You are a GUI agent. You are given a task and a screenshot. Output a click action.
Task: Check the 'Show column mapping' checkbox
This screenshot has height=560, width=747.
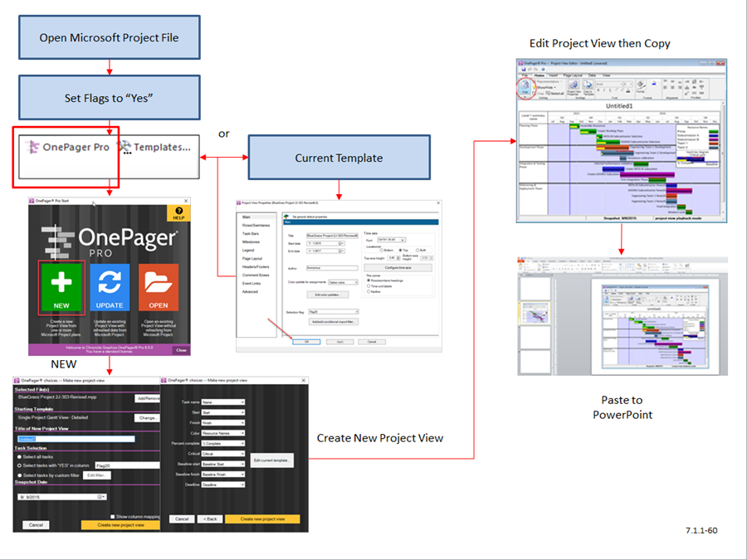(113, 516)
